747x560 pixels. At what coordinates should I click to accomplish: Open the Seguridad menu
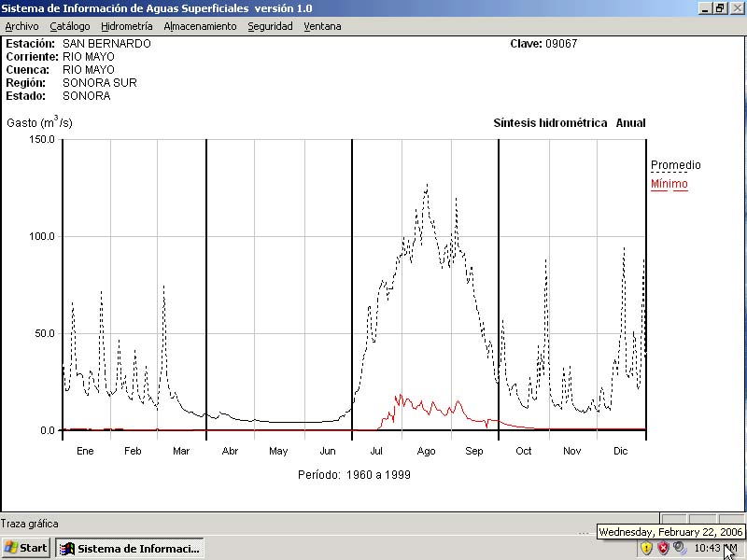(270, 26)
